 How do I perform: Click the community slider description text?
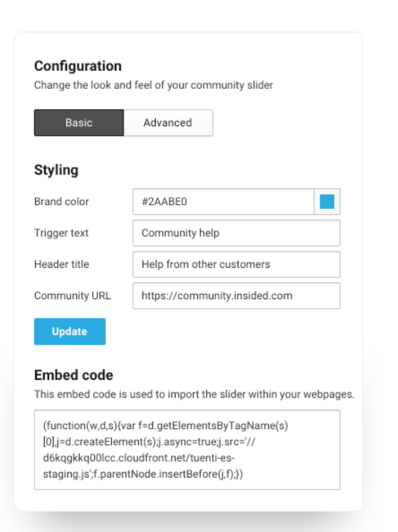154,85
